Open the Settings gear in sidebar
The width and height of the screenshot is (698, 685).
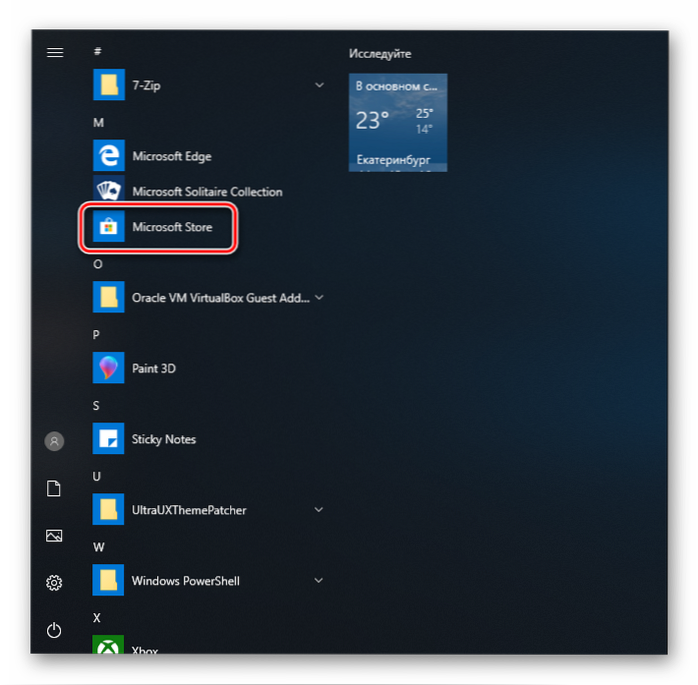point(54,583)
